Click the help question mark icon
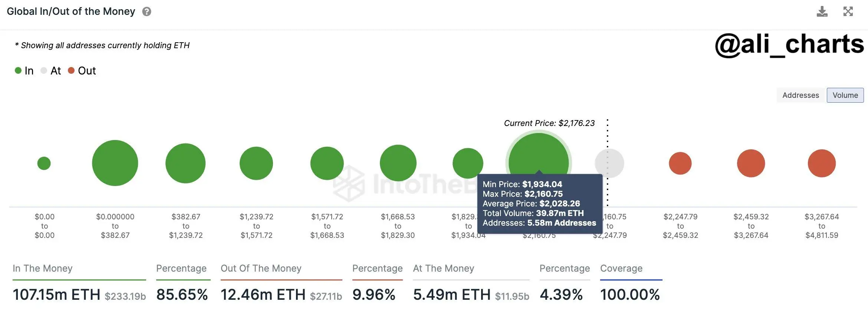 [147, 11]
